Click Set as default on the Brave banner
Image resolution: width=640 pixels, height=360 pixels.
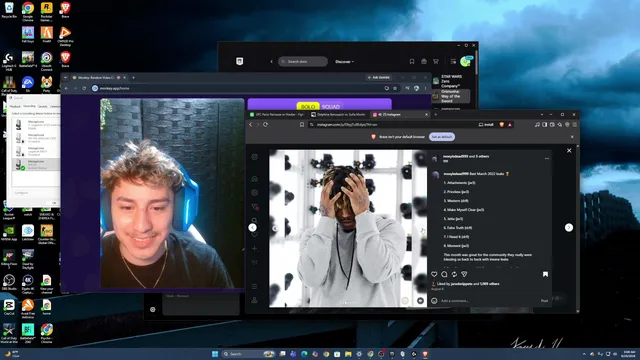pos(442,137)
